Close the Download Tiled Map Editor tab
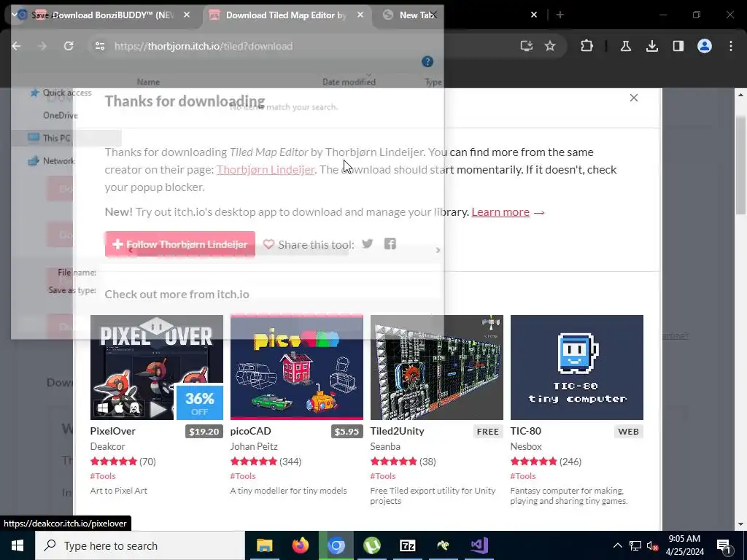This screenshot has height=560, width=747. 360,15
